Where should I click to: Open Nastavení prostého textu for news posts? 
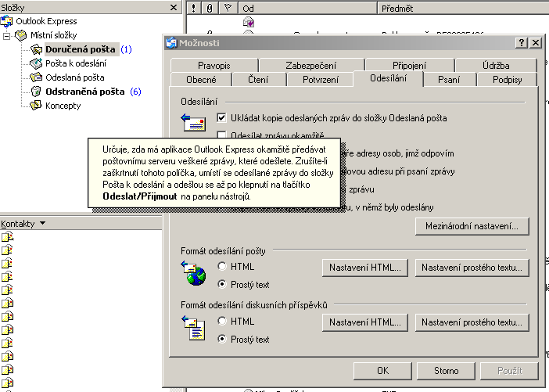coord(472,322)
